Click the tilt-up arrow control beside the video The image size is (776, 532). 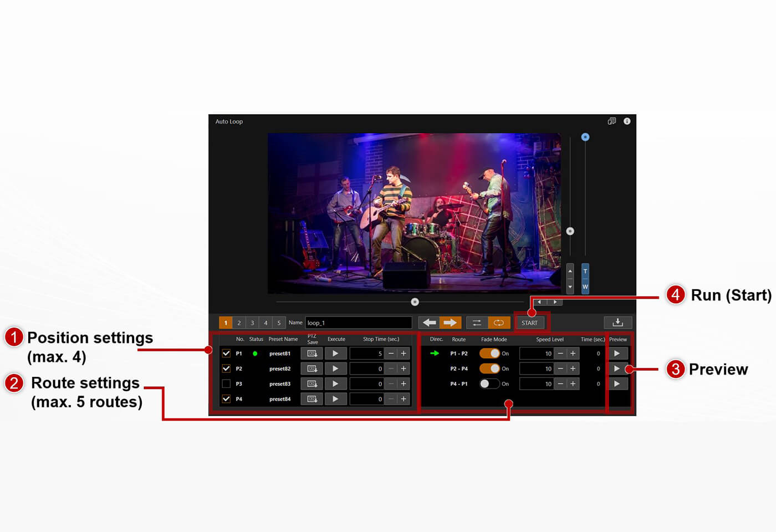coord(570,271)
